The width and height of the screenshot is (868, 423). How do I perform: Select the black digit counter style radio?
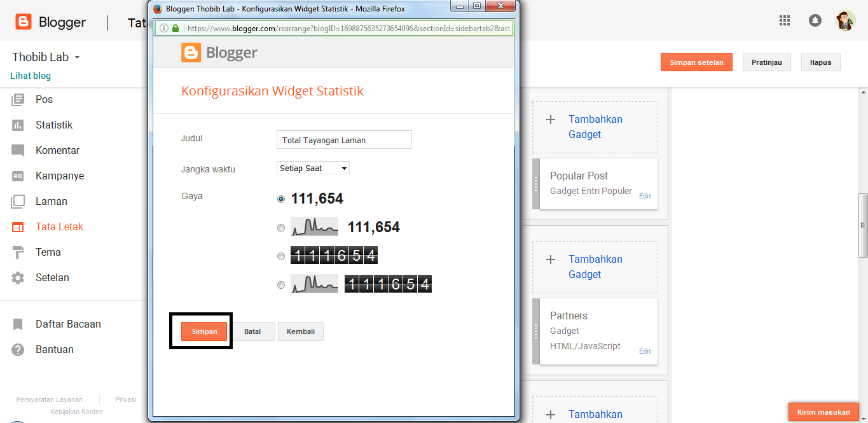click(281, 256)
